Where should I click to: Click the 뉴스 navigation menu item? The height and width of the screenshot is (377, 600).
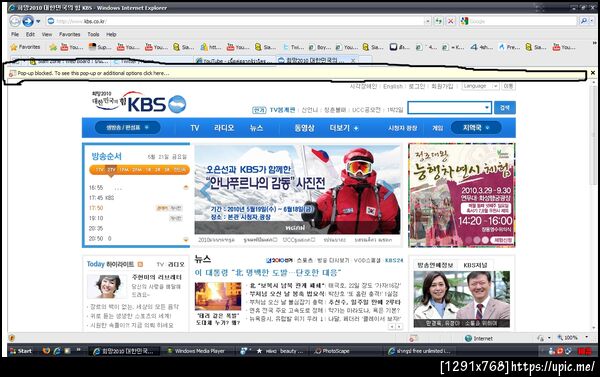point(256,128)
